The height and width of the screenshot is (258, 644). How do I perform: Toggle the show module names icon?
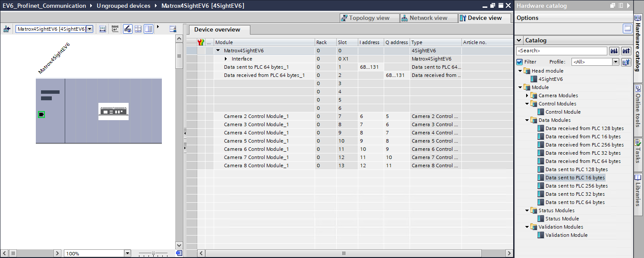(x=115, y=29)
